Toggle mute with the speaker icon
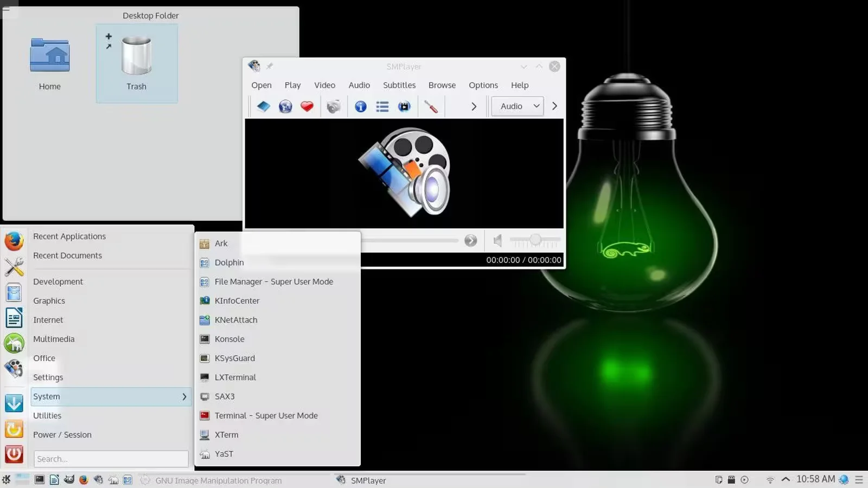This screenshot has width=868, height=488. coord(497,240)
